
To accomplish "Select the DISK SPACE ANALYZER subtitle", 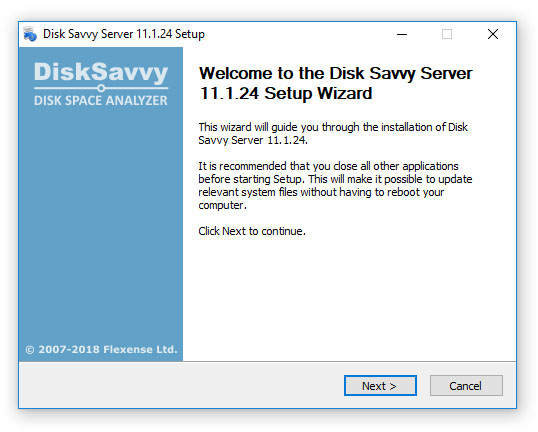I will (x=101, y=101).
